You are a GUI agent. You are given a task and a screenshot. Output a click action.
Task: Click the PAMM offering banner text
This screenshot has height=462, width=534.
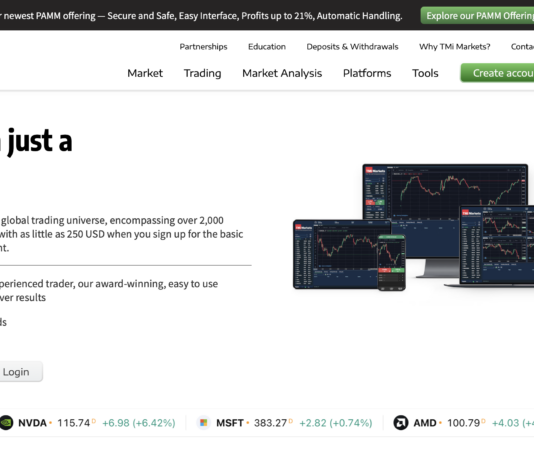pos(201,16)
